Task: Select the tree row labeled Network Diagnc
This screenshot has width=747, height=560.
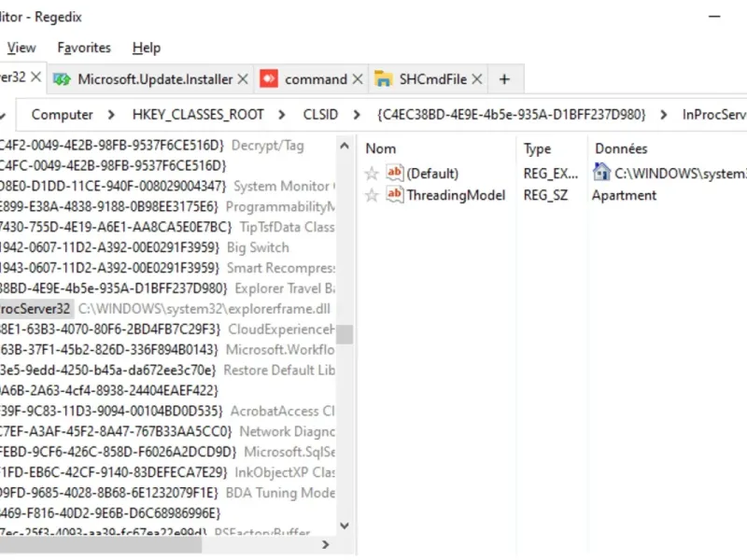Action: click(167, 432)
